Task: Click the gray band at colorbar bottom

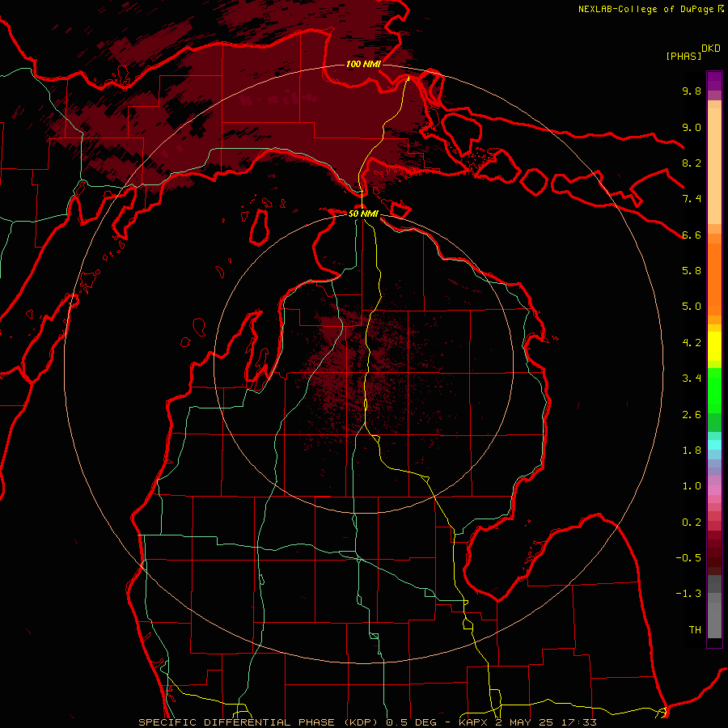Action: pos(714,607)
